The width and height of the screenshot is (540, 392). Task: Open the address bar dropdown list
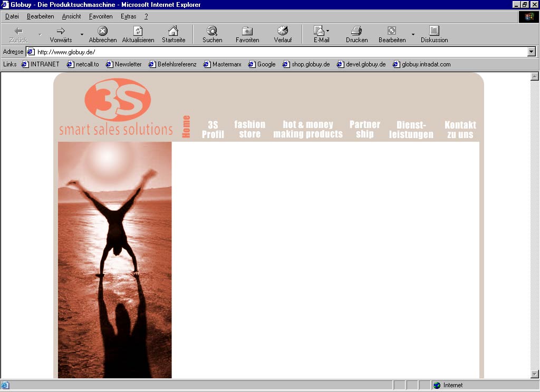pos(532,52)
